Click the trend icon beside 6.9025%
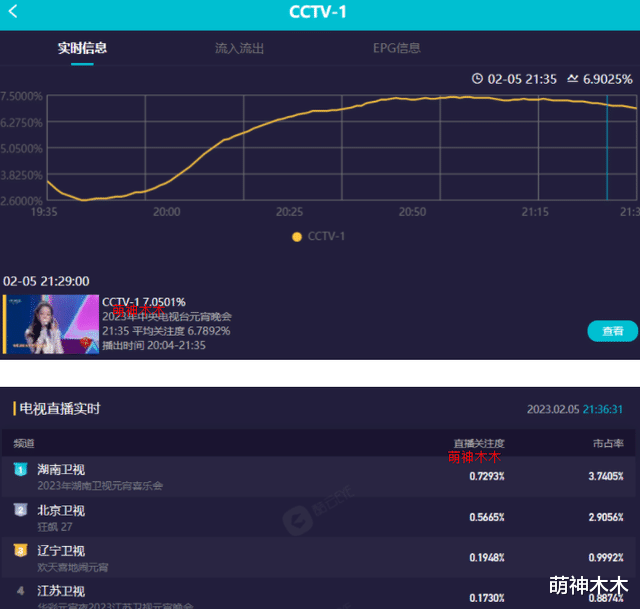Screen dimensions: 640x609 coord(573,78)
